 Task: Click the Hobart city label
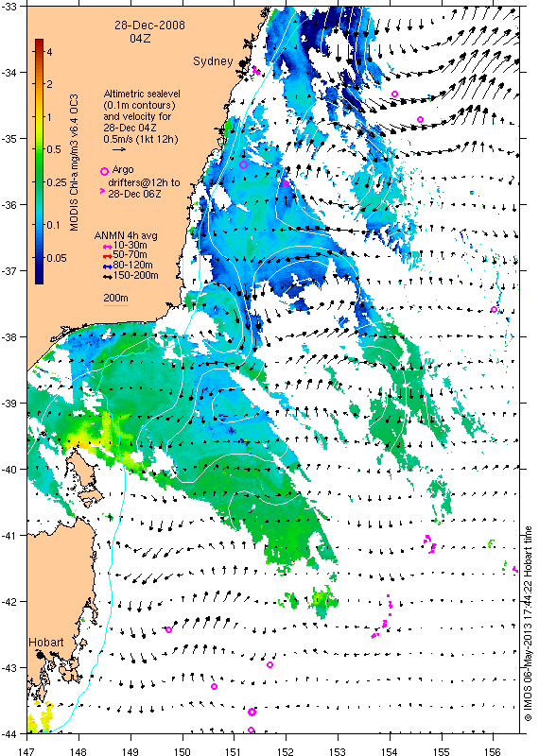pos(45,643)
